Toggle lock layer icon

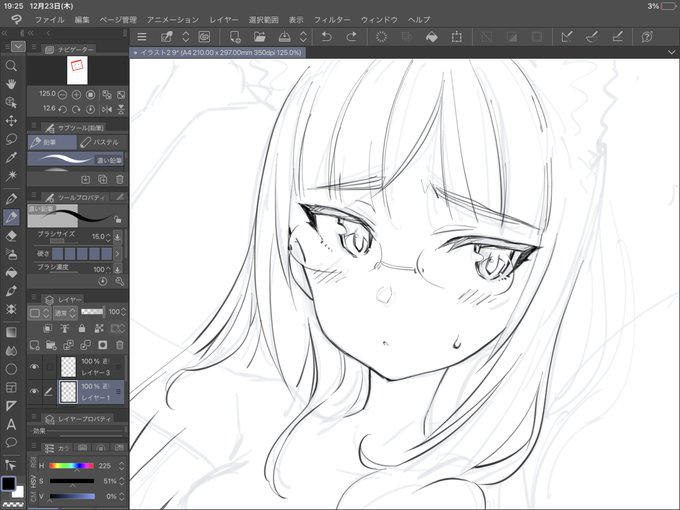[82, 328]
